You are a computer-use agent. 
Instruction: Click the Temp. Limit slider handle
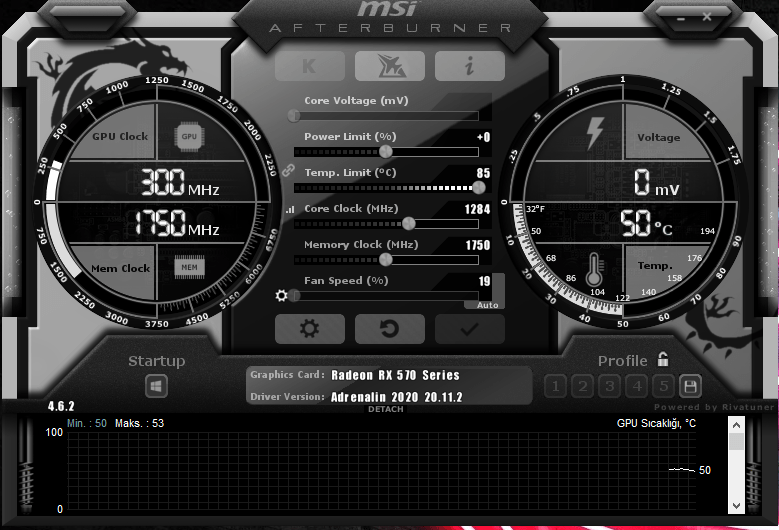[478, 187]
